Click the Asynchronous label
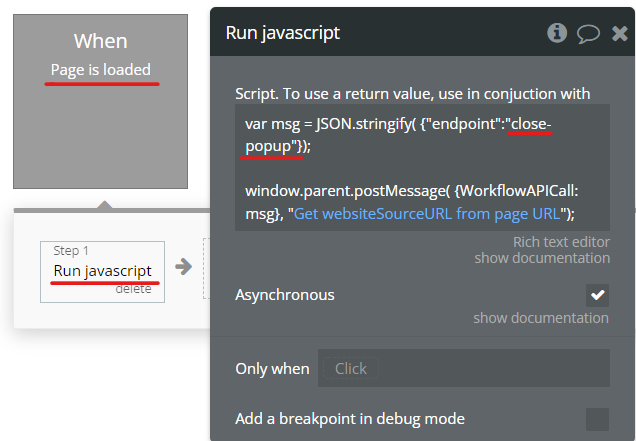The width and height of the screenshot is (636, 441). [x=285, y=295]
